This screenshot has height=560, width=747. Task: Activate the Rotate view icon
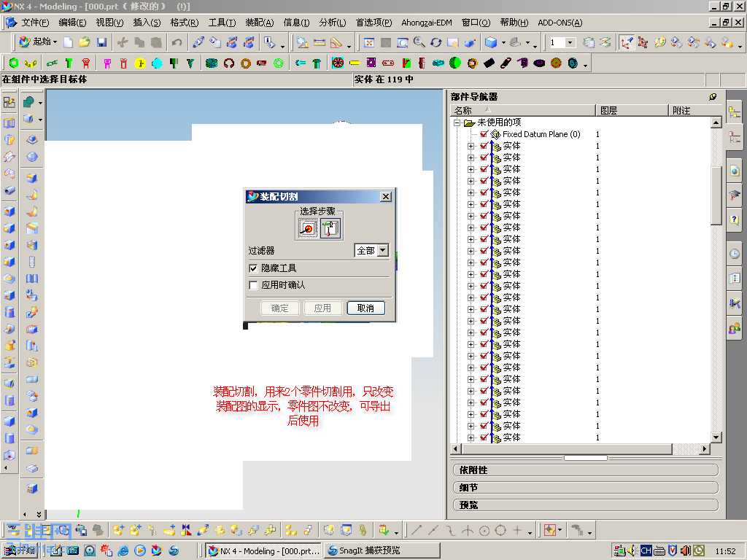(x=436, y=42)
